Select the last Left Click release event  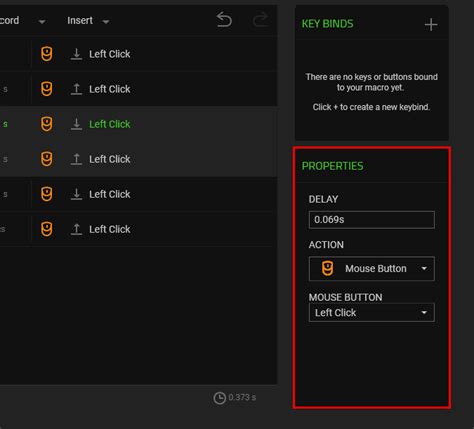point(138,229)
